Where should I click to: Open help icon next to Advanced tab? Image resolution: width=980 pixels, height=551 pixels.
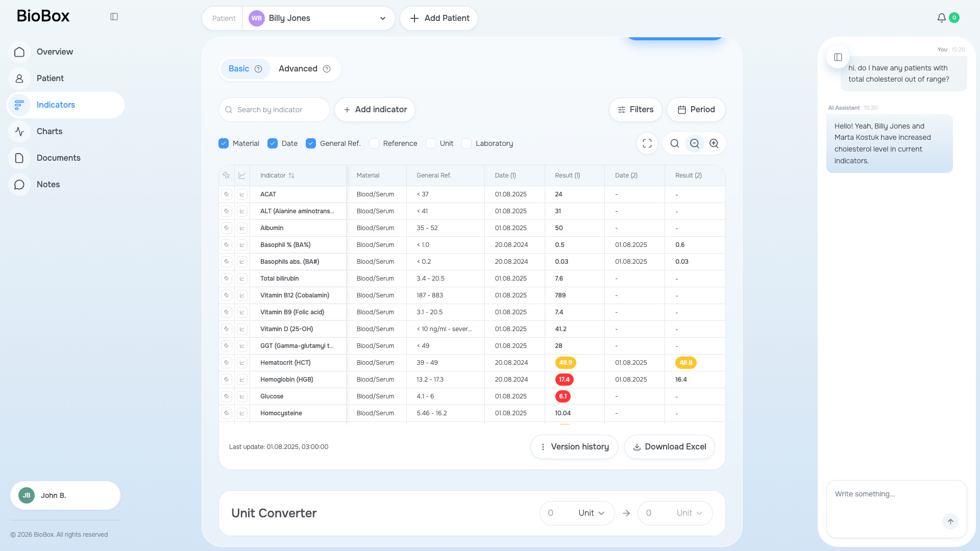[x=327, y=69]
